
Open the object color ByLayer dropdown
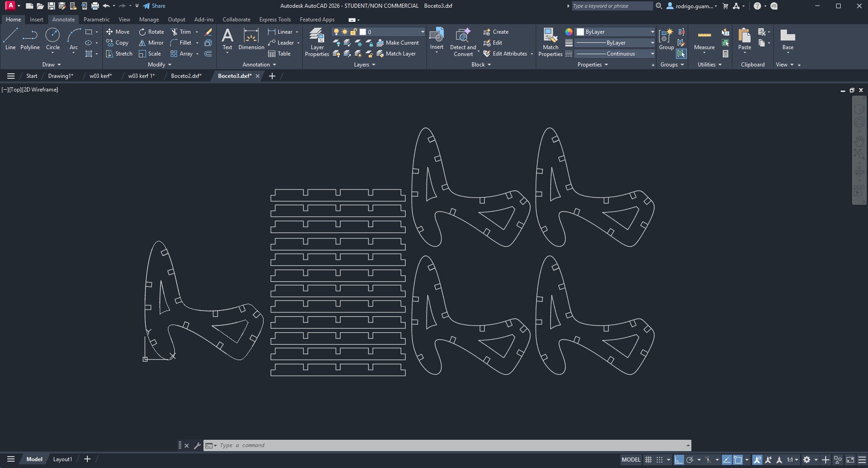coord(615,32)
